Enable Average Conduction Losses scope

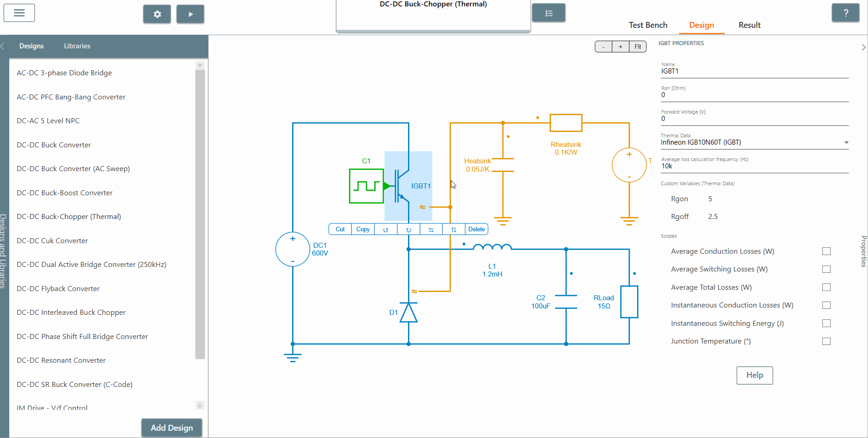[x=826, y=251]
